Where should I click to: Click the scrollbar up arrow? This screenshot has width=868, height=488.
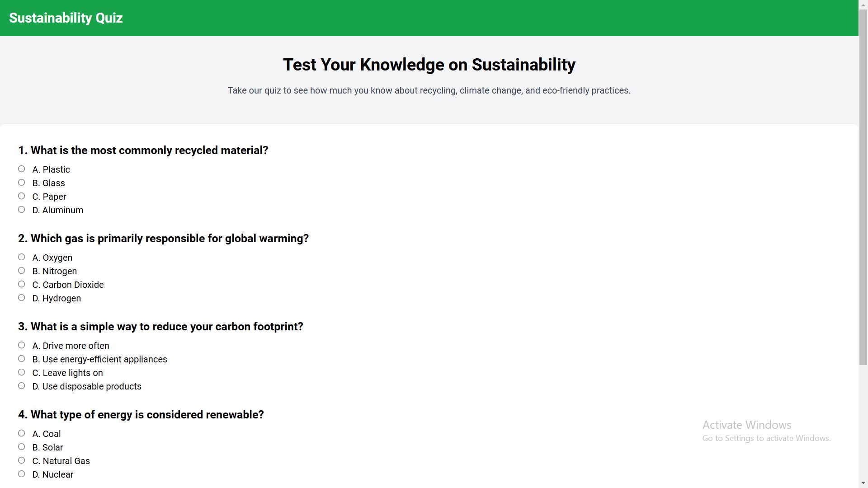click(x=863, y=4)
